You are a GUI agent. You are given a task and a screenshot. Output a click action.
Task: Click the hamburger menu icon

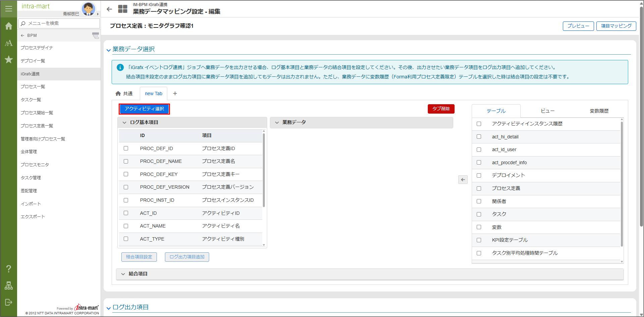(x=9, y=9)
